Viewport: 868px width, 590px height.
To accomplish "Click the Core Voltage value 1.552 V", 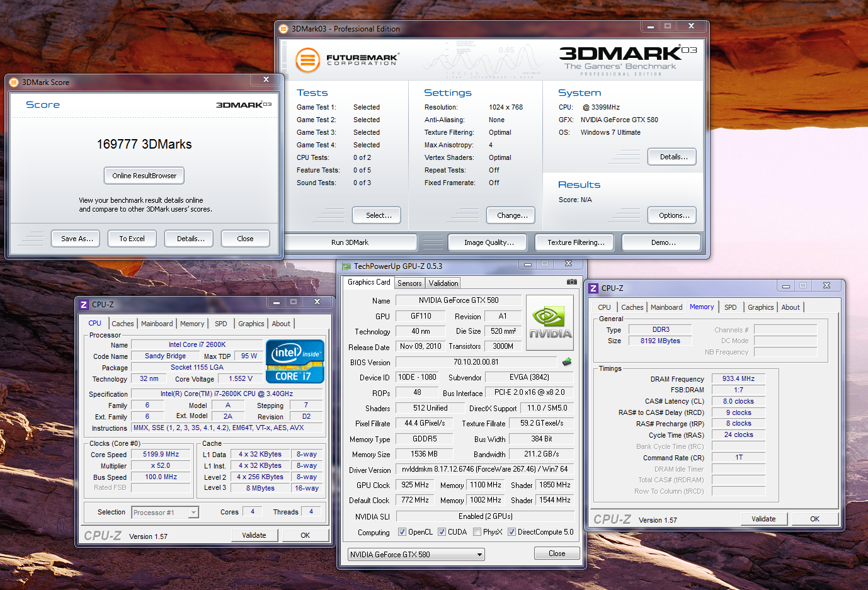I will (241, 378).
